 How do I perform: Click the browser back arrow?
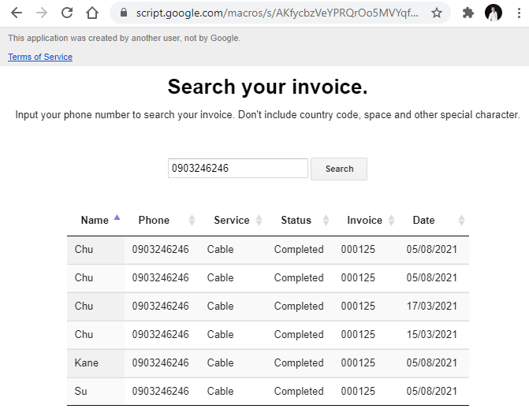(x=17, y=13)
